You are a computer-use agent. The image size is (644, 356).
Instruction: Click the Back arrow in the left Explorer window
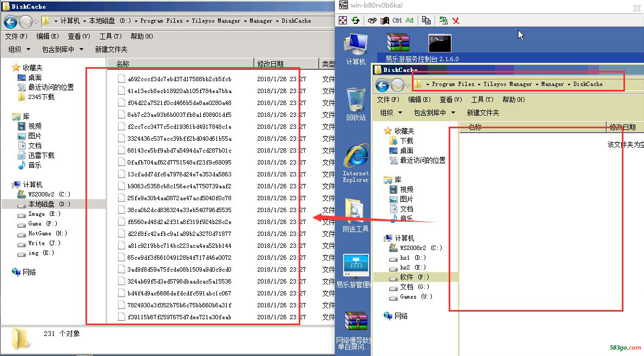pyautogui.click(x=10, y=22)
